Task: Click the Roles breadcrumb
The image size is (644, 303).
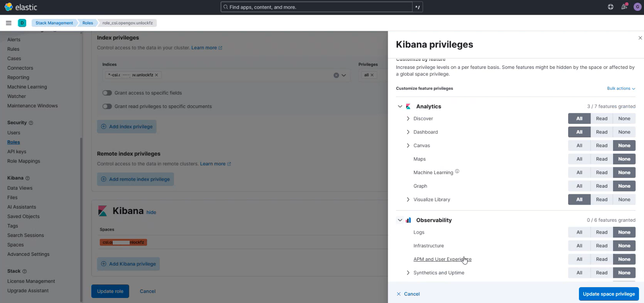Action: [x=88, y=23]
